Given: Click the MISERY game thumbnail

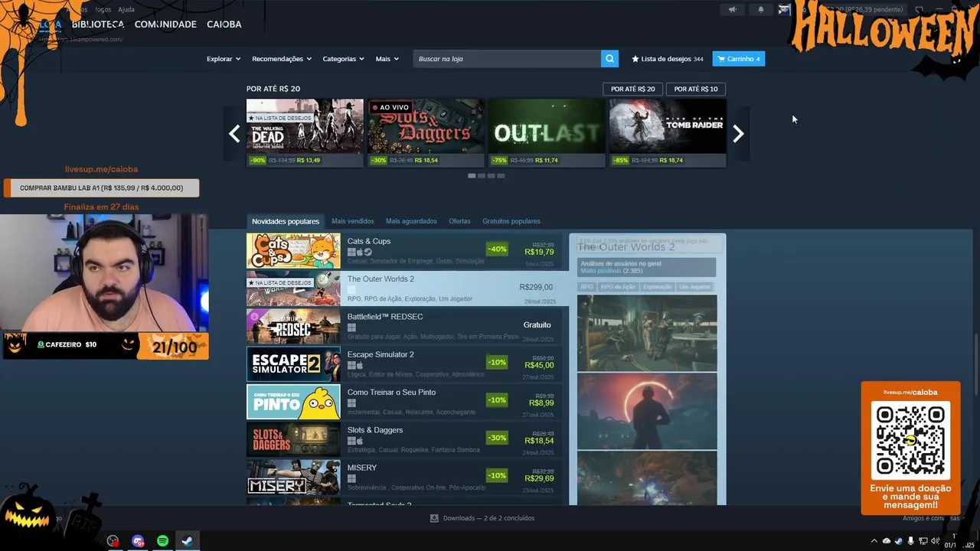Looking at the screenshot, I should pos(293,478).
